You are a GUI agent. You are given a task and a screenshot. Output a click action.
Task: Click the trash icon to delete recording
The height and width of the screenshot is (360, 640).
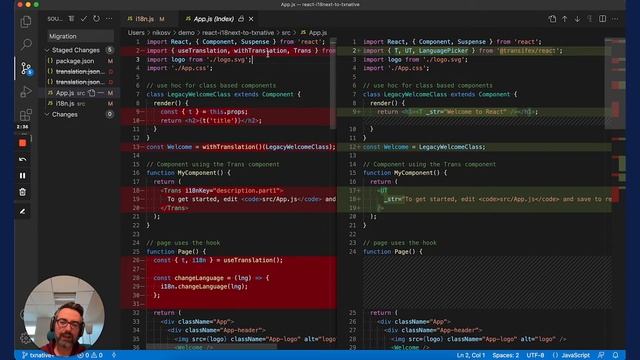(22, 192)
